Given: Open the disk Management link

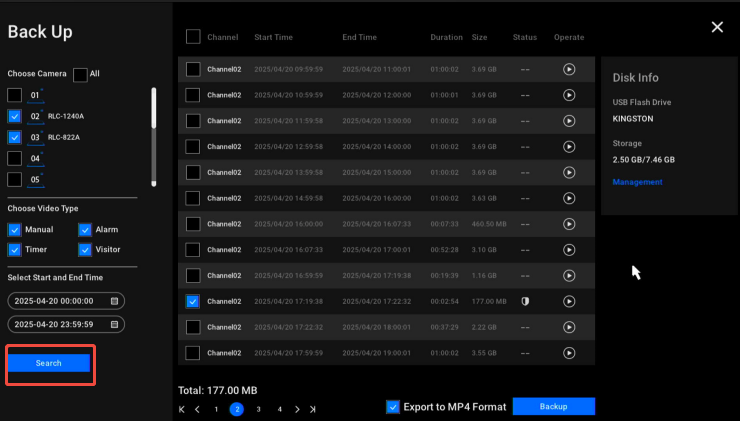Looking at the screenshot, I should (637, 182).
